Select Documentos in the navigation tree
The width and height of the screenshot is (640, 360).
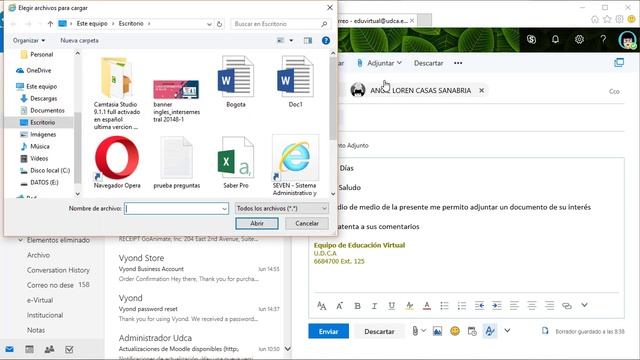coord(42,110)
